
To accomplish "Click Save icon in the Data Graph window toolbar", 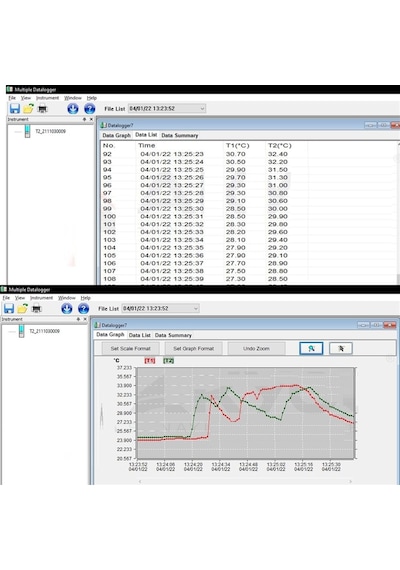I will (9, 308).
